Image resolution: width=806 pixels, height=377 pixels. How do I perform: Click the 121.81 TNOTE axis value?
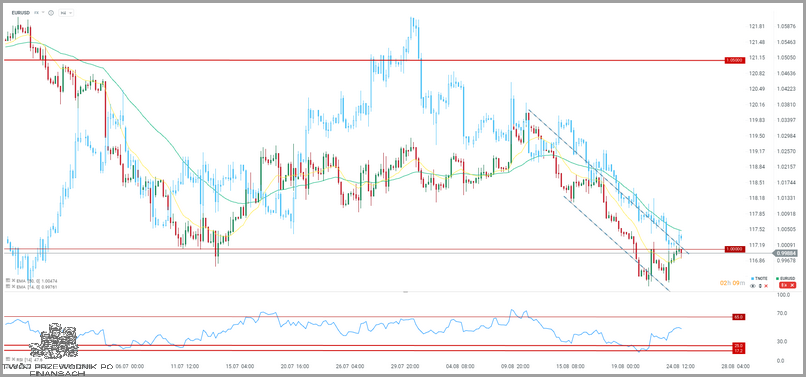(757, 26)
